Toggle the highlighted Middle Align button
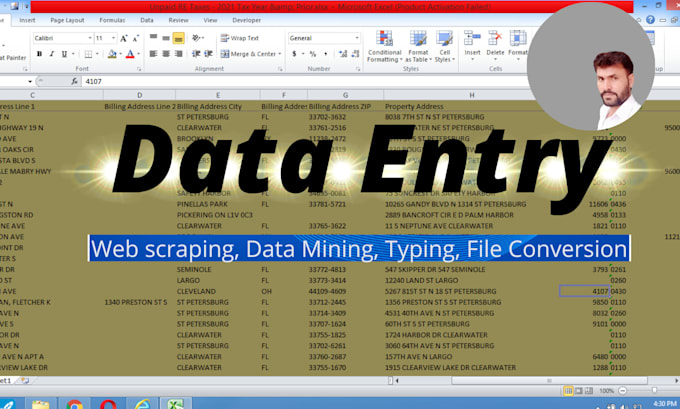Screen dimensions: 680x409 [x=178, y=38]
